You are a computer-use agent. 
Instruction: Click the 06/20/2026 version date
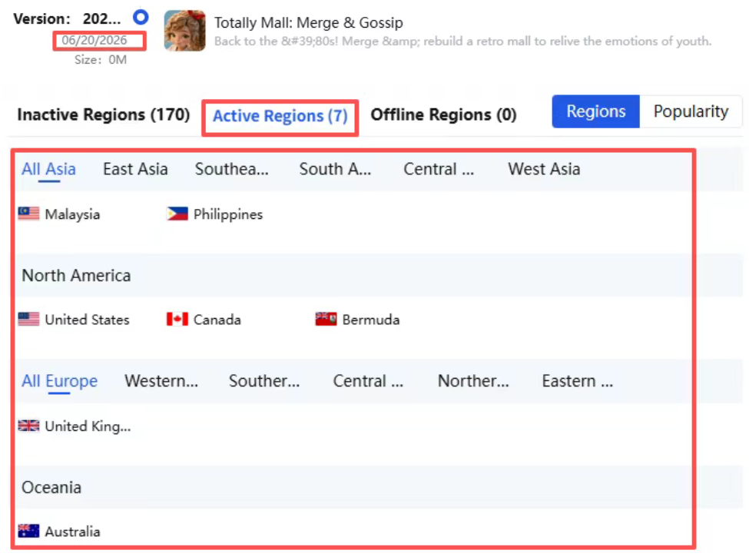(x=94, y=41)
